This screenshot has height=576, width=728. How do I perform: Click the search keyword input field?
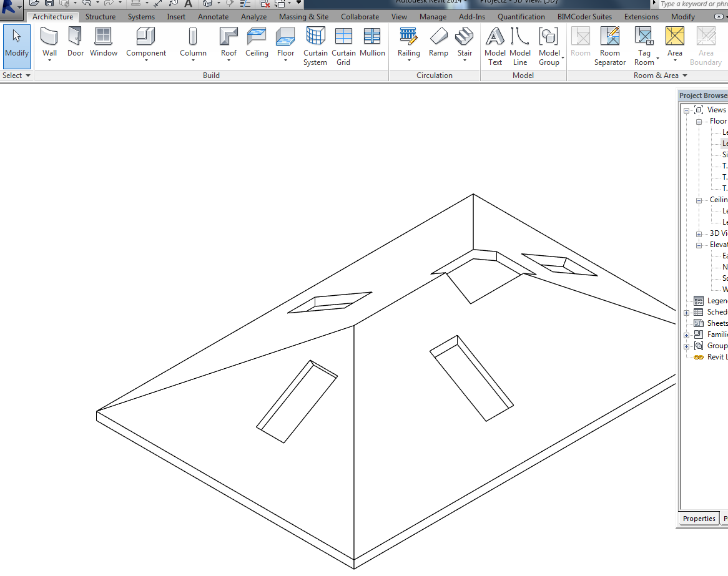[694, 4]
